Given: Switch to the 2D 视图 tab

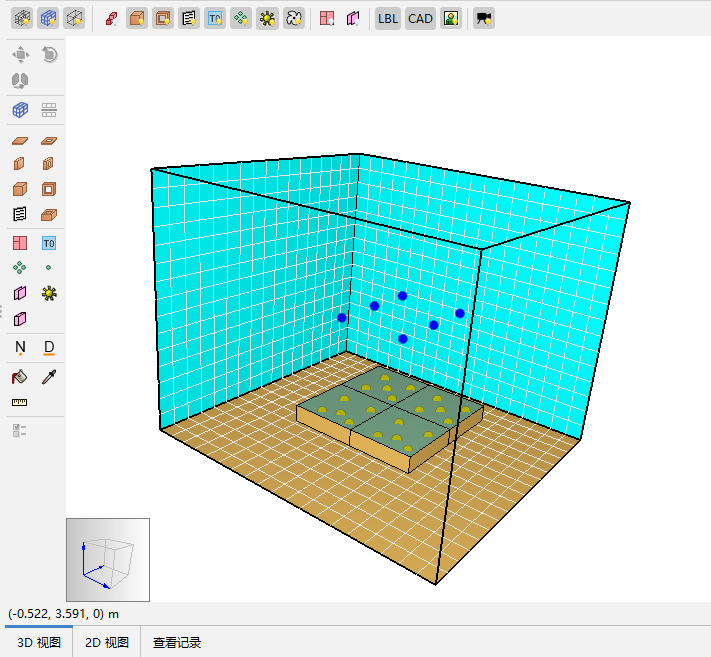Looking at the screenshot, I should [107, 642].
